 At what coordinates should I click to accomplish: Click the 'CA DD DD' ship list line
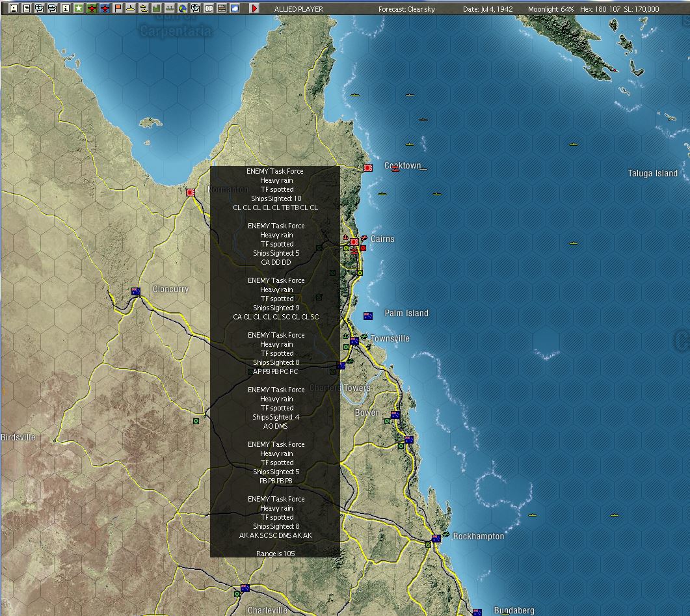coord(276,262)
